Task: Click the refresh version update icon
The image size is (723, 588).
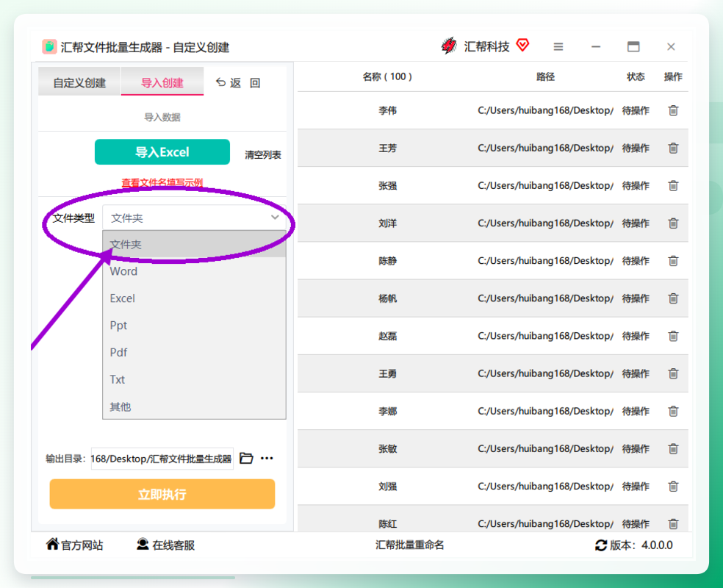Action: tap(601, 545)
